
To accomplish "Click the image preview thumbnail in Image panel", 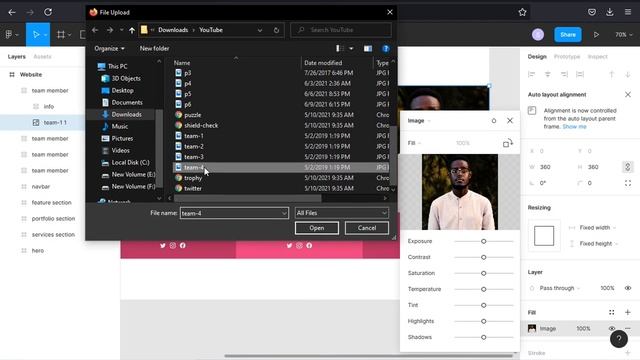I will (x=460, y=192).
